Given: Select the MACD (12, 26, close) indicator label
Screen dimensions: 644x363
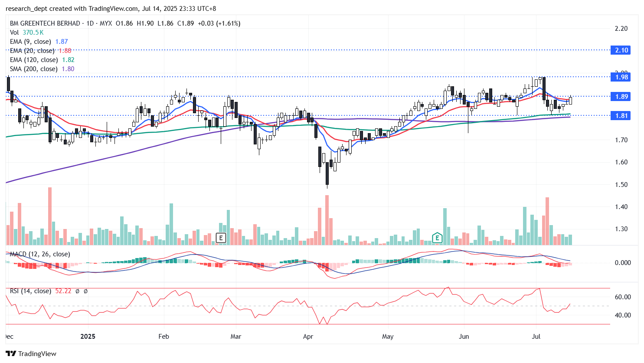Looking at the screenshot, I should 40,254.
